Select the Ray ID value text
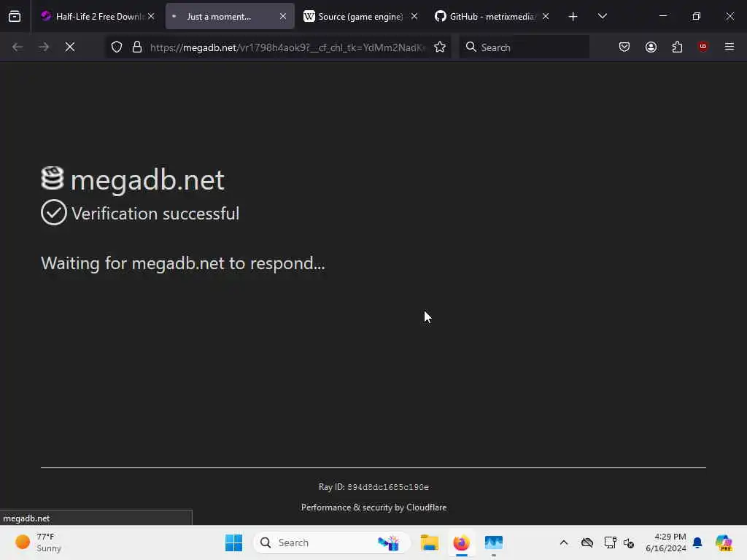The image size is (747, 560). 388,487
